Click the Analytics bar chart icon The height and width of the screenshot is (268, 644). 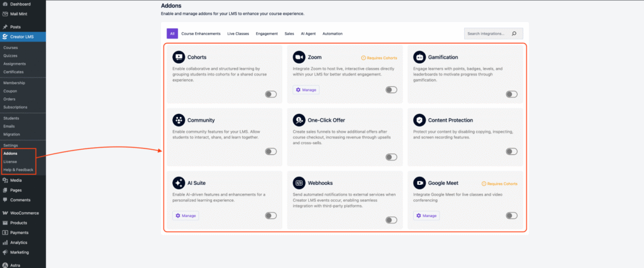[x=5, y=242]
